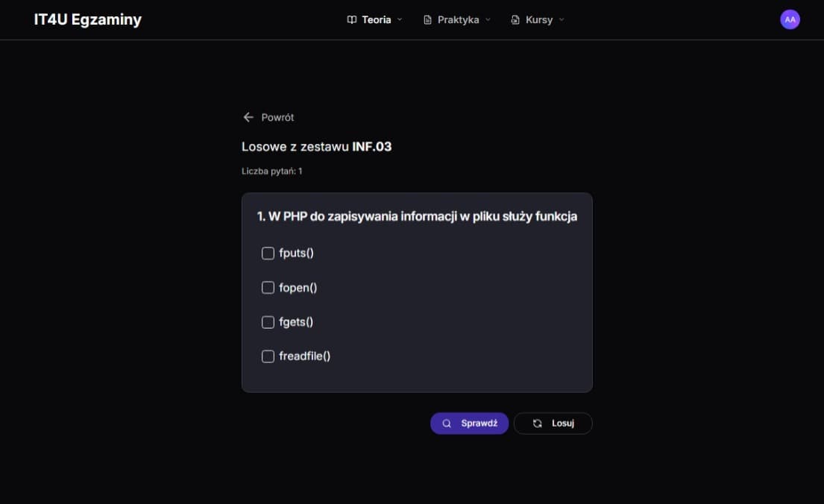824x504 pixels.
Task: Expand the Kursy dropdown chevron
Action: point(562,20)
